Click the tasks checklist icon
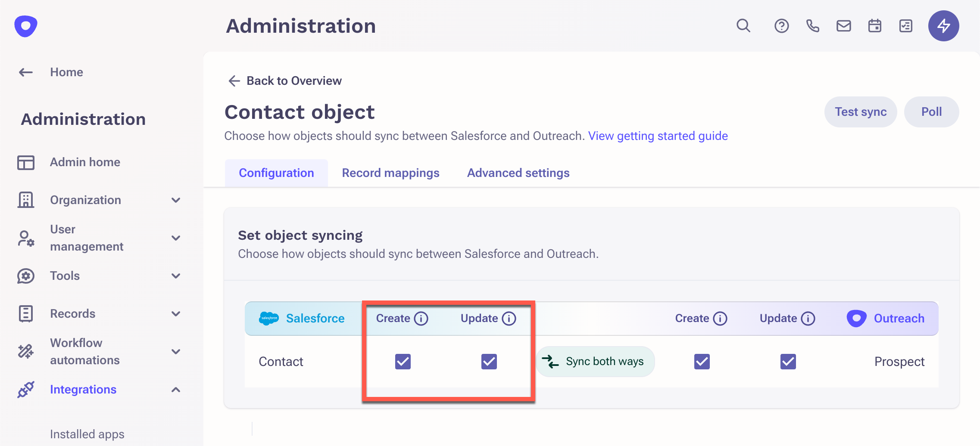980x446 pixels. 905,26
